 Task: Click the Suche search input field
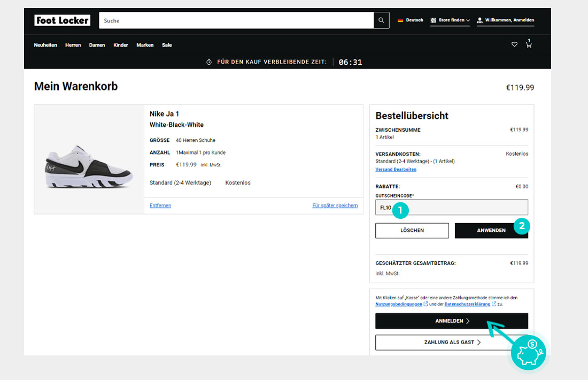click(236, 20)
